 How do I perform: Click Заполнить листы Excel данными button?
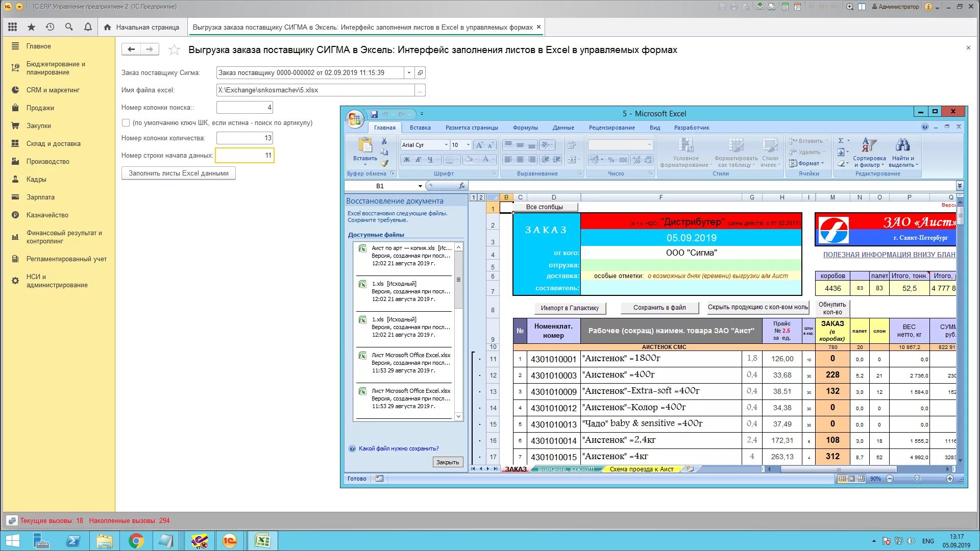point(179,173)
